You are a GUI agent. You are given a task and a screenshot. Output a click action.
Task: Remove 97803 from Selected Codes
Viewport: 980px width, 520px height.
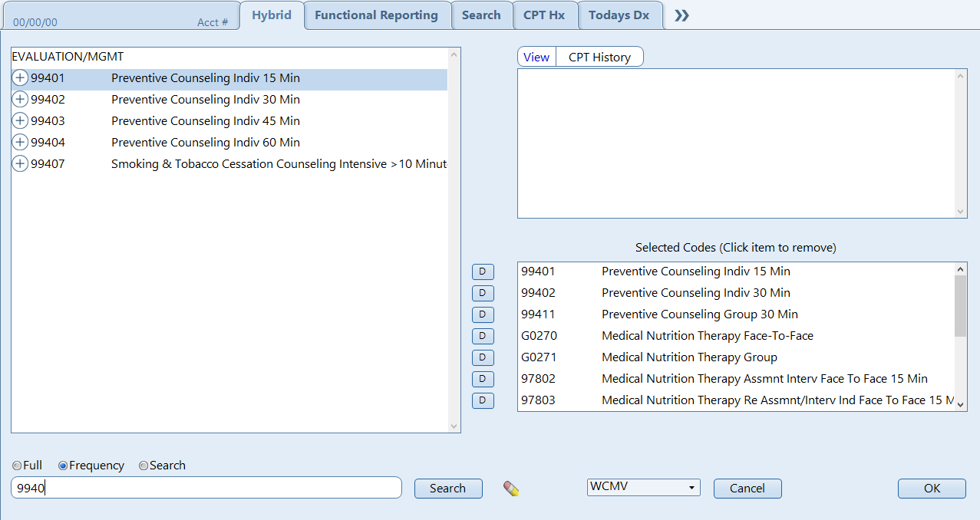coord(736,400)
